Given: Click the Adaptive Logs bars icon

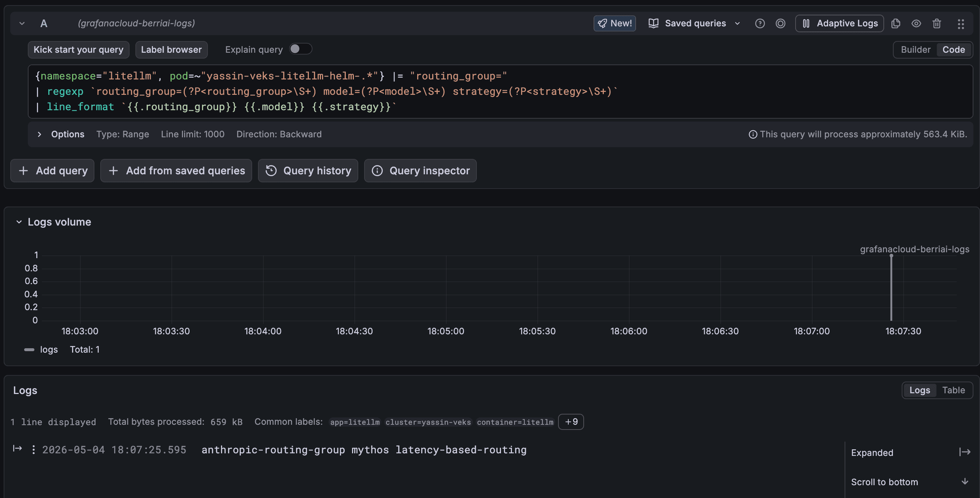Looking at the screenshot, I should pos(806,23).
